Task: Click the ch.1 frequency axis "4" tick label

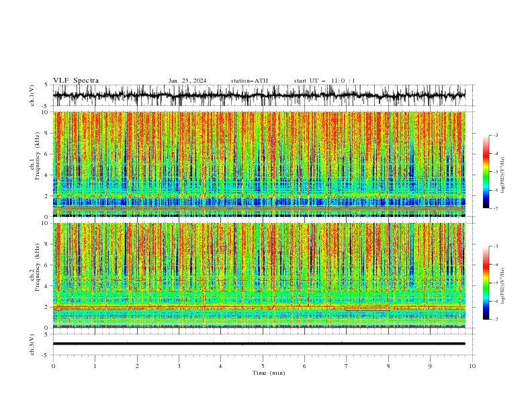Action: point(47,175)
